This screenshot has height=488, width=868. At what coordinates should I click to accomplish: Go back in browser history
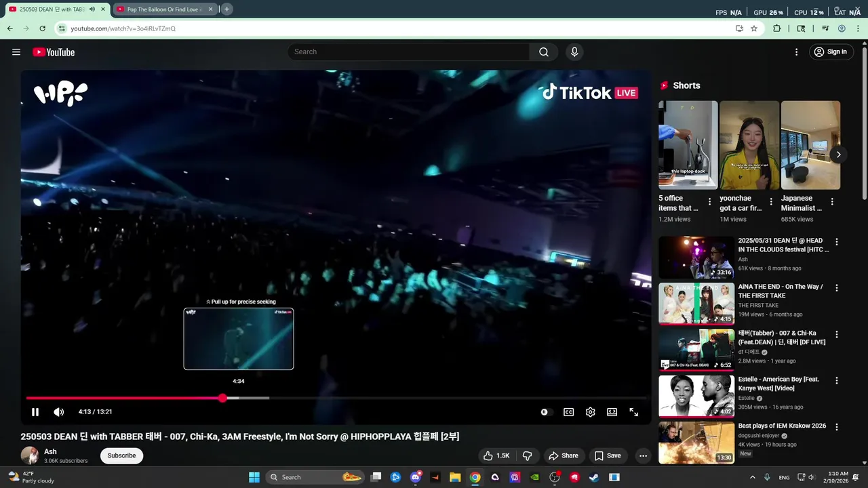[x=9, y=28]
